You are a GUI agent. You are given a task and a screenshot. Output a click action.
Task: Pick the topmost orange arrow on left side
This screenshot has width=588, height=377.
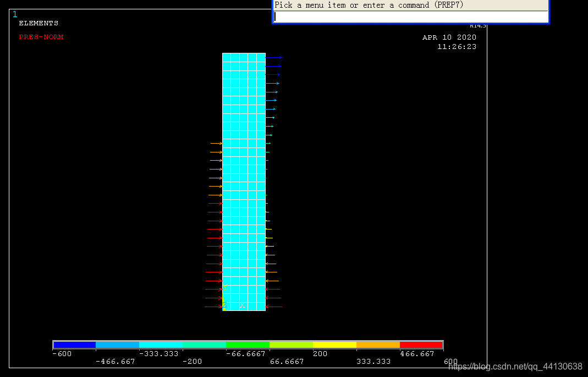[216, 144]
